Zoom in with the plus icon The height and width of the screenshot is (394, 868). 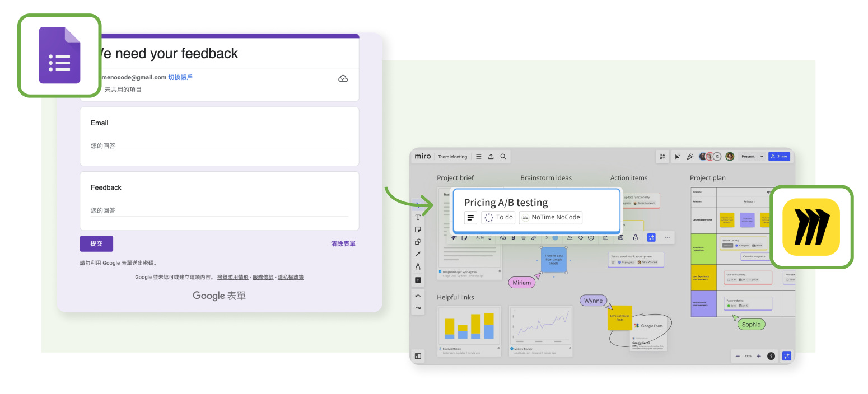(759, 356)
